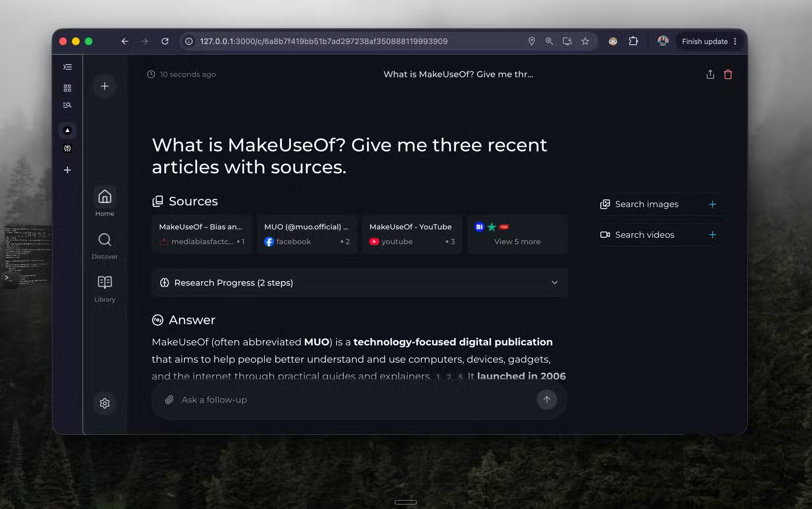
Task: Click the site info icon in address bar
Action: click(188, 41)
